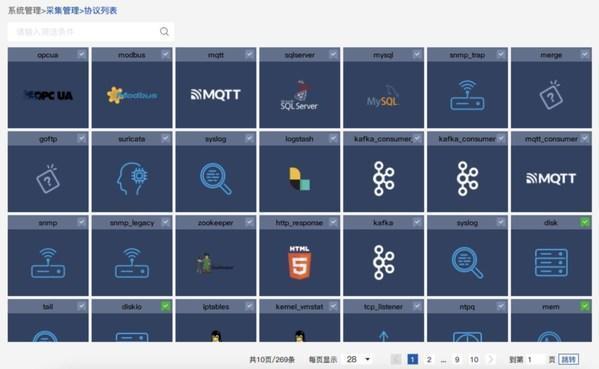The width and height of the screenshot is (599, 369).
Task: Click 协议列表 breadcrumb link
Action: [100, 11]
